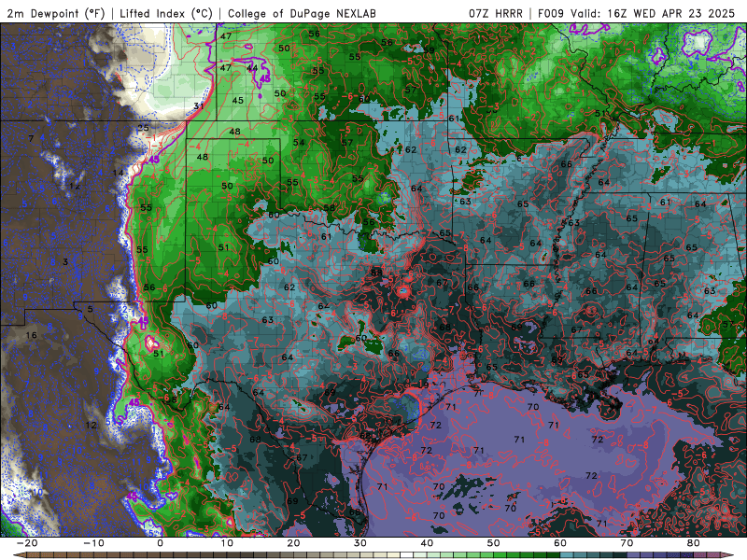Click the 40 label on the color scale

[427, 543]
